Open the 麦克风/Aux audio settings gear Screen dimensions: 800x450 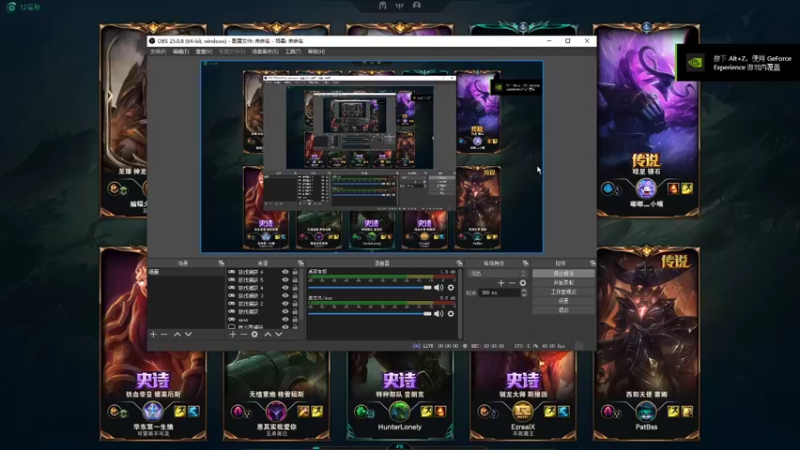tap(451, 313)
